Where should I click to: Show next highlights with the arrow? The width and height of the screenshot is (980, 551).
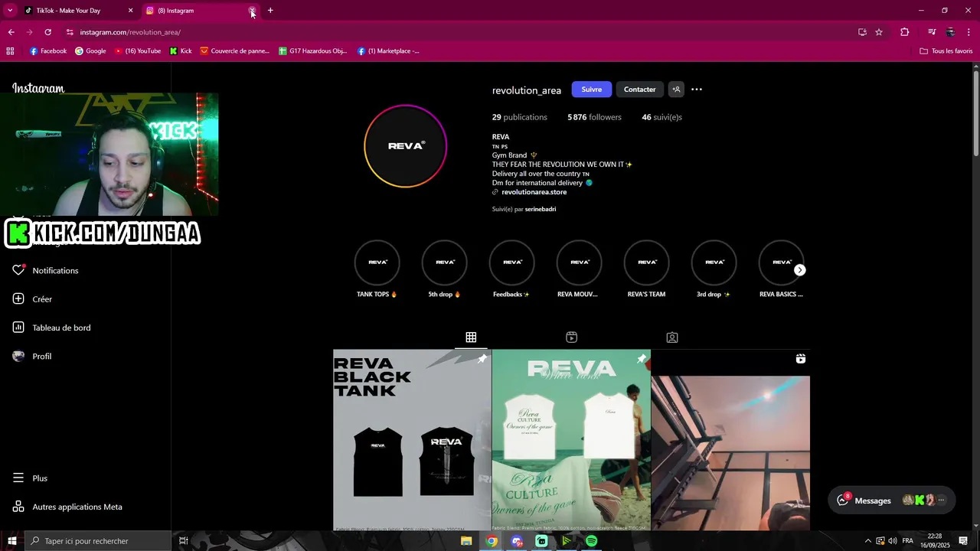coord(800,270)
